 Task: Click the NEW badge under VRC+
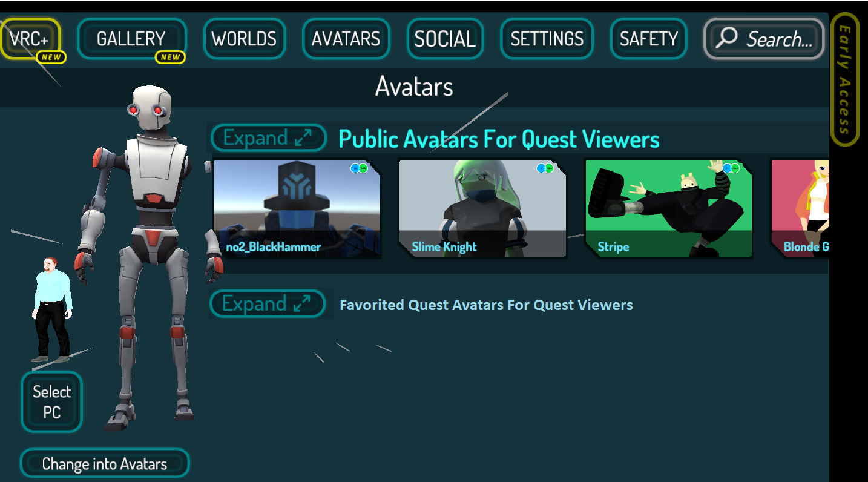click(51, 57)
